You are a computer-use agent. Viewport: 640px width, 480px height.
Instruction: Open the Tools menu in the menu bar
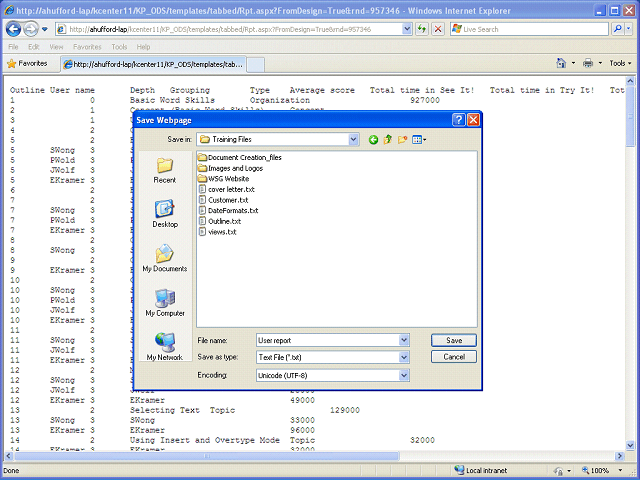point(119,47)
